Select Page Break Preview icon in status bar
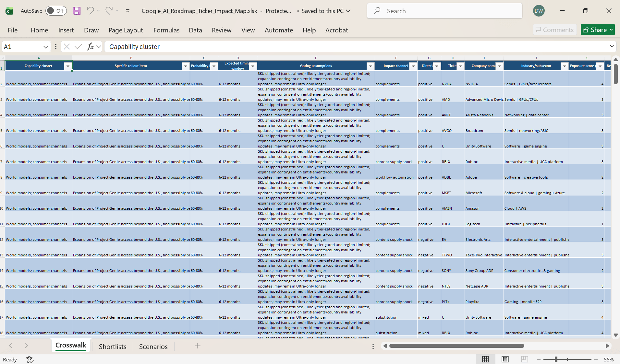The image size is (620, 364). coord(524,359)
